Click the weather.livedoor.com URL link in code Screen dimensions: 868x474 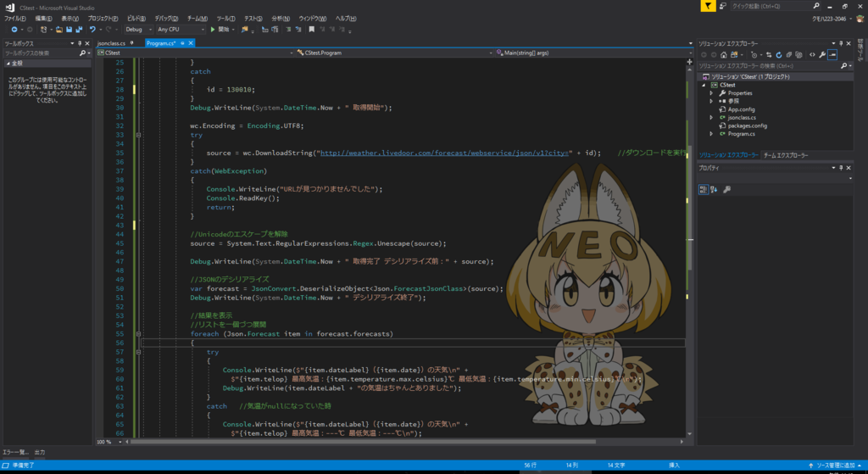tap(445, 153)
